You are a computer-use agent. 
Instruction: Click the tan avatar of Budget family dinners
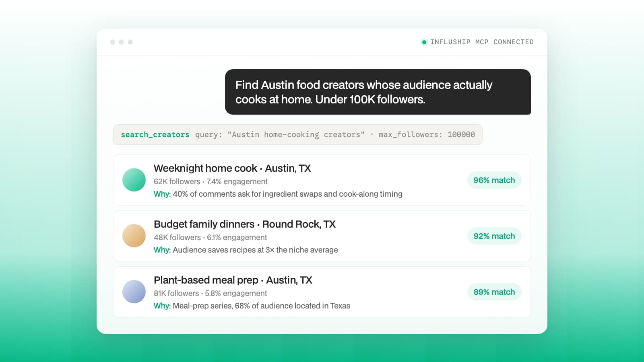[x=134, y=236]
